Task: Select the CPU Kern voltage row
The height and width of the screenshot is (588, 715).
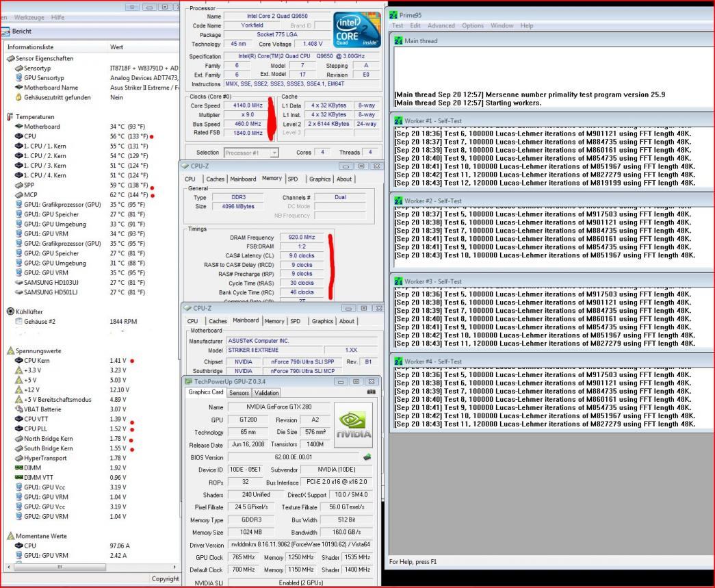Action: (x=90, y=360)
